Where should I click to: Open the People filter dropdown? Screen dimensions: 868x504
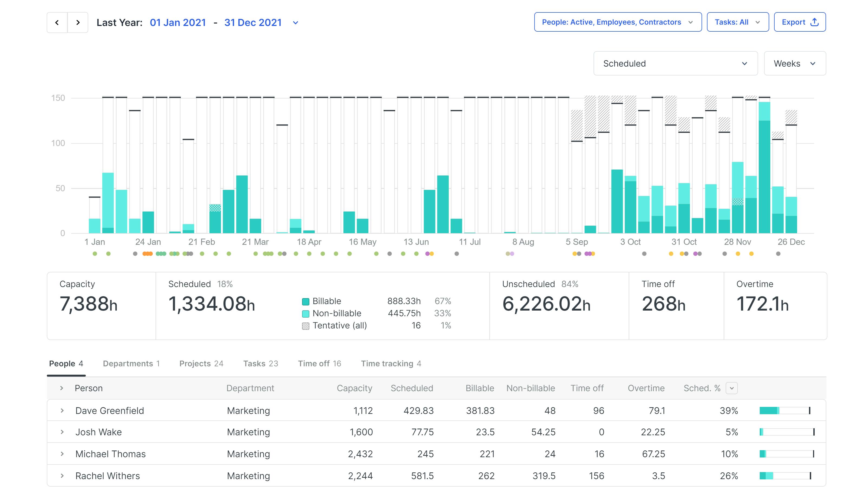pos(618,22)
